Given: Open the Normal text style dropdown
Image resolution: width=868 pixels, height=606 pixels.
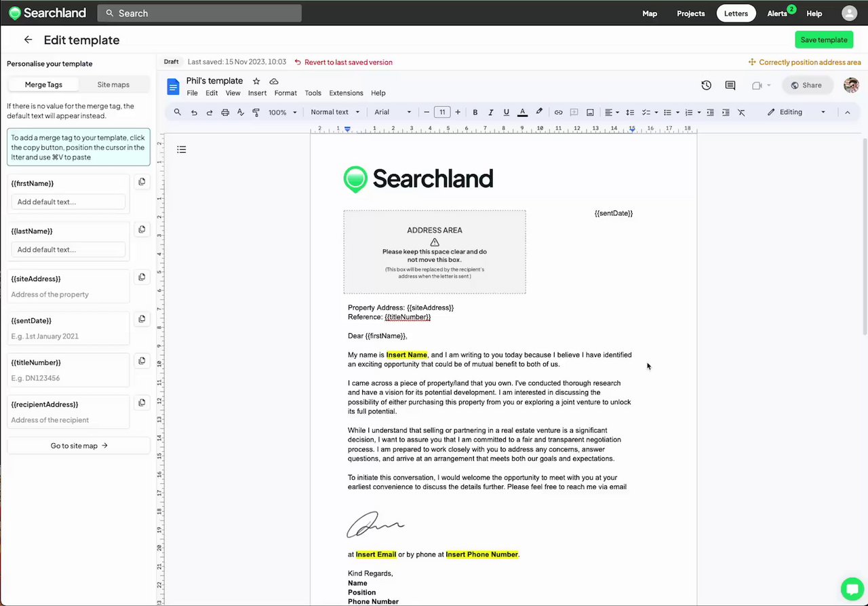Looking at the screenshot, I should 334,112.
